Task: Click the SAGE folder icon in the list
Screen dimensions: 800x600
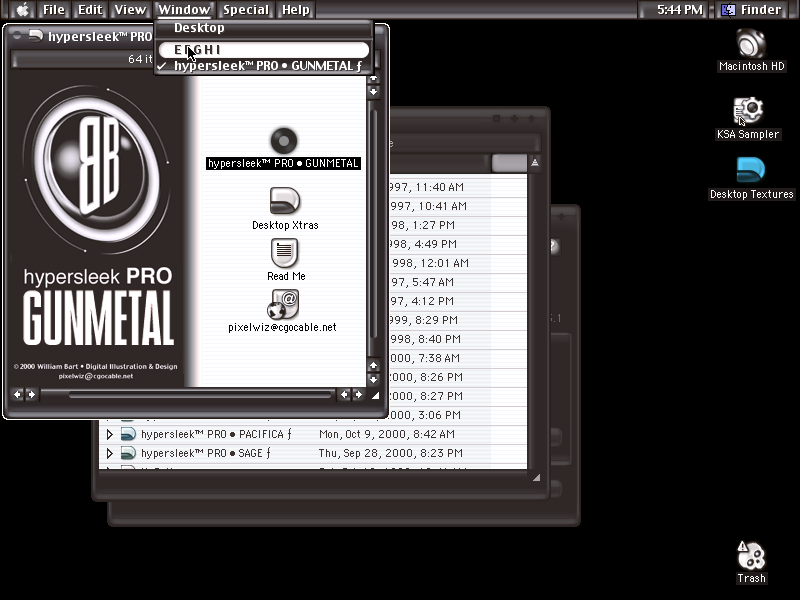Action: pyautogui.click(x=128, y=453)
